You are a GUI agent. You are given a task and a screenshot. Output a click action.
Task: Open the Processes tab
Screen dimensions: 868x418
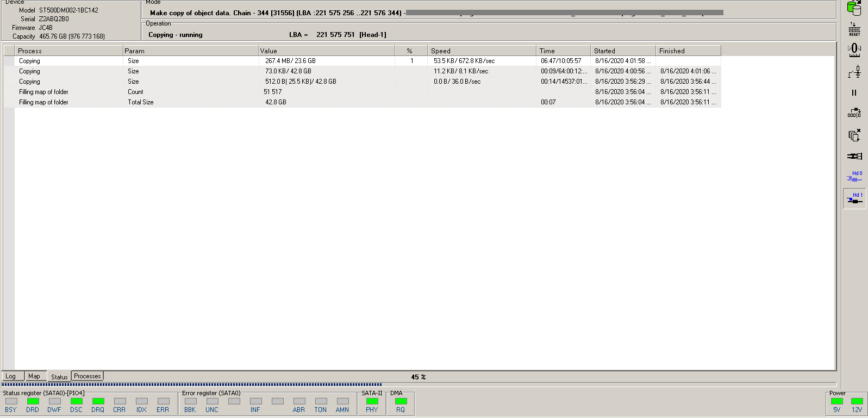(x=88, y=376)
